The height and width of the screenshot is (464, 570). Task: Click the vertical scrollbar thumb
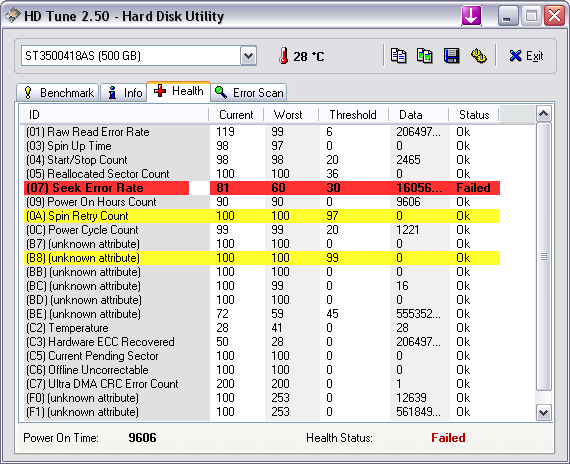point(543,257)
